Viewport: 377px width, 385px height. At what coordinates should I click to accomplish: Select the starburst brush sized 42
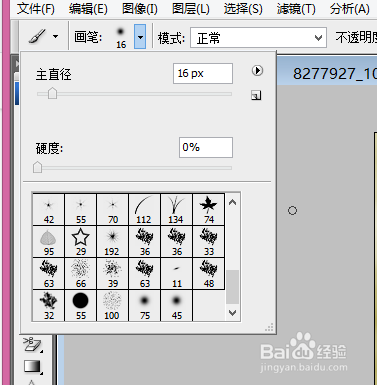[x=49, y=210]
